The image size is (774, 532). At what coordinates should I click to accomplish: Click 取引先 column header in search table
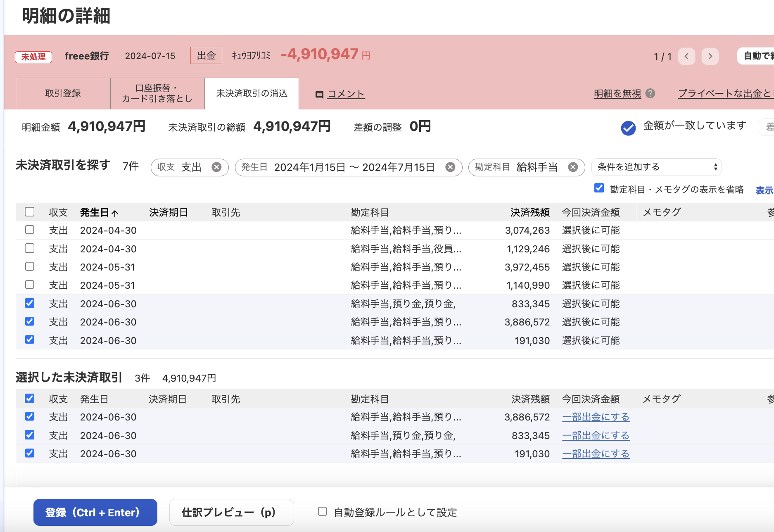[x=226, y=212]
